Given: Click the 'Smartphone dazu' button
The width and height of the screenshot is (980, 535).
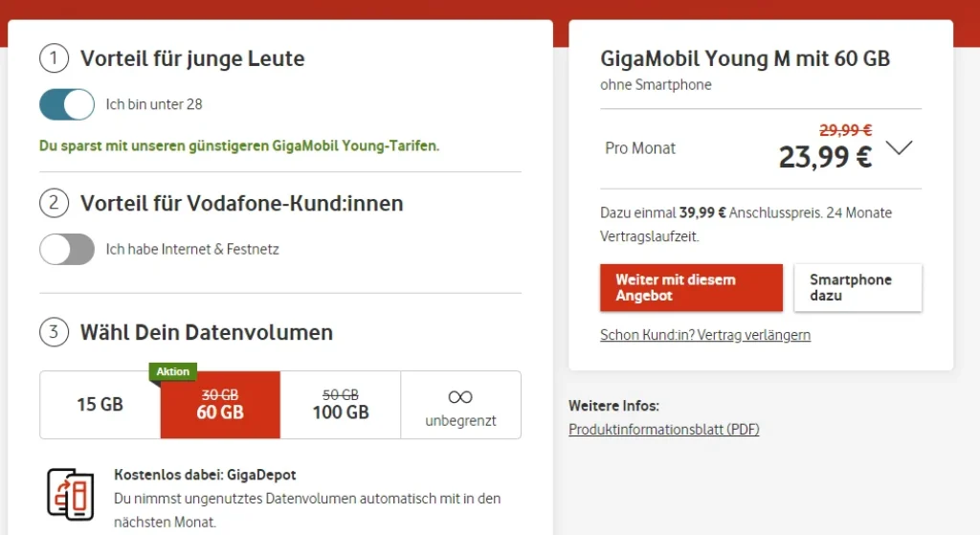Looking at the screenshot, I should (857, 288).
